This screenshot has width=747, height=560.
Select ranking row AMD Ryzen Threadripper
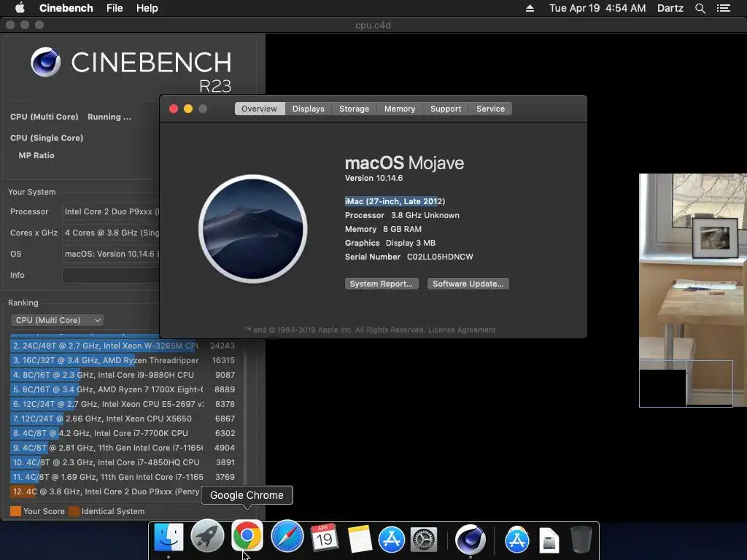(124, 360)
